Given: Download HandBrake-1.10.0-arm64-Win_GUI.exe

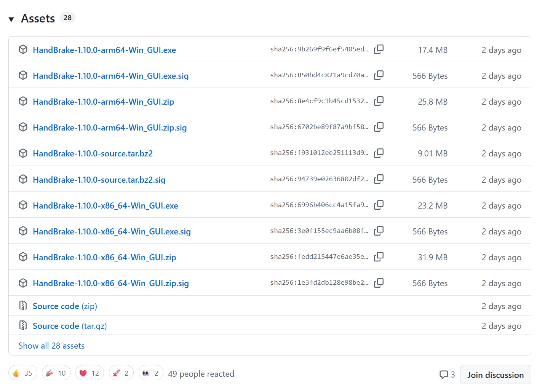Looking at the screenshot, I should point(104,50).
